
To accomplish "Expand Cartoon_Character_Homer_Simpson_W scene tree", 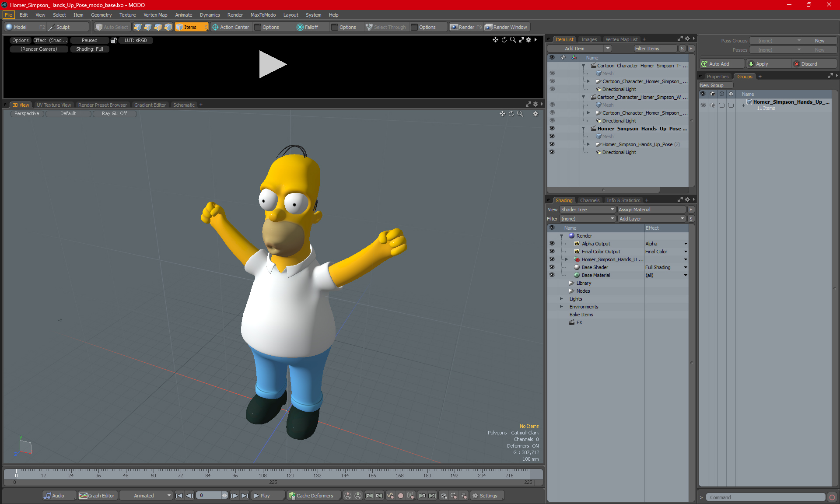I will pos(583,97).
